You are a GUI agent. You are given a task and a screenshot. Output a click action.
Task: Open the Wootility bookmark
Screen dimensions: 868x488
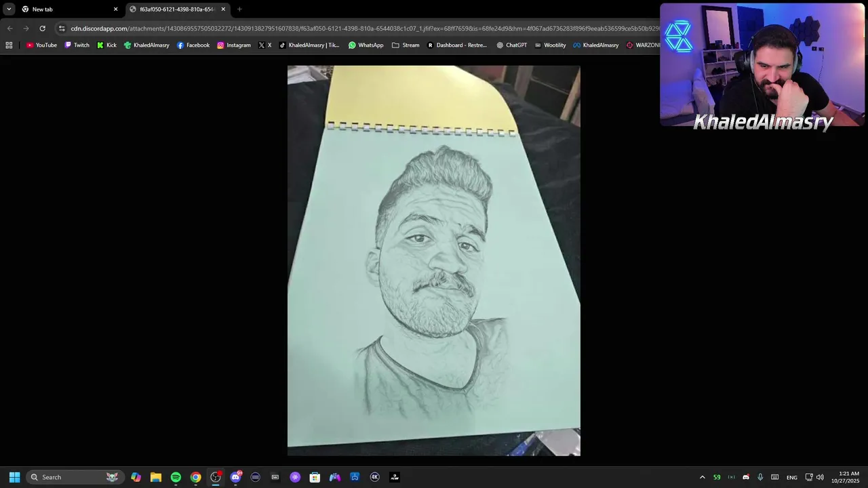(x=550, y=45)
